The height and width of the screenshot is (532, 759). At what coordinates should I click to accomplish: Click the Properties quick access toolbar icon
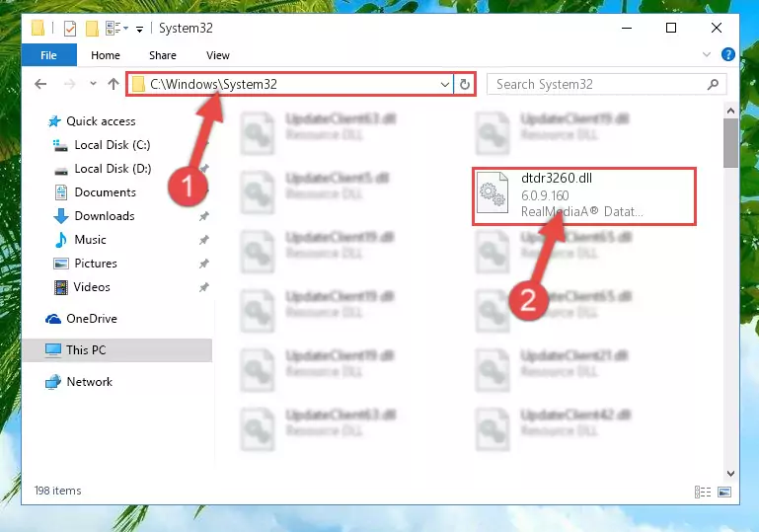(x=70, y=29)
